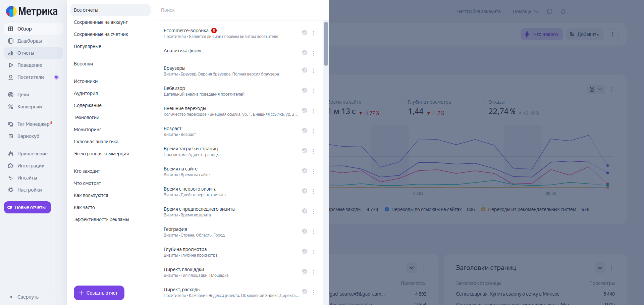Open the chat feedback icon in header

(x=549, y=11)
